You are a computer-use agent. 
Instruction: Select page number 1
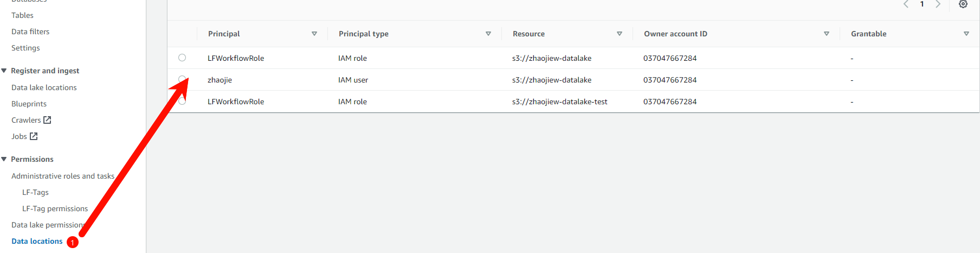922,4
